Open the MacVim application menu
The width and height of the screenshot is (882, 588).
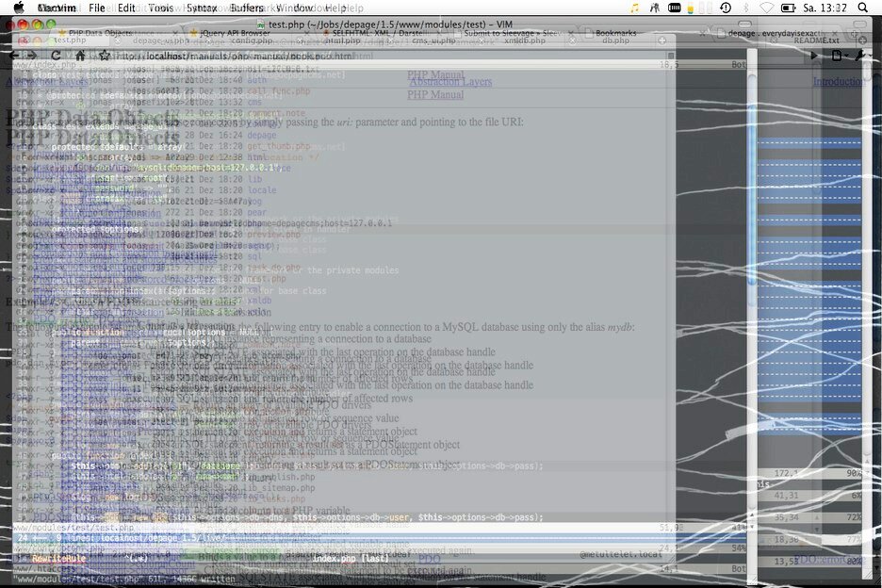tap(57, 8)
